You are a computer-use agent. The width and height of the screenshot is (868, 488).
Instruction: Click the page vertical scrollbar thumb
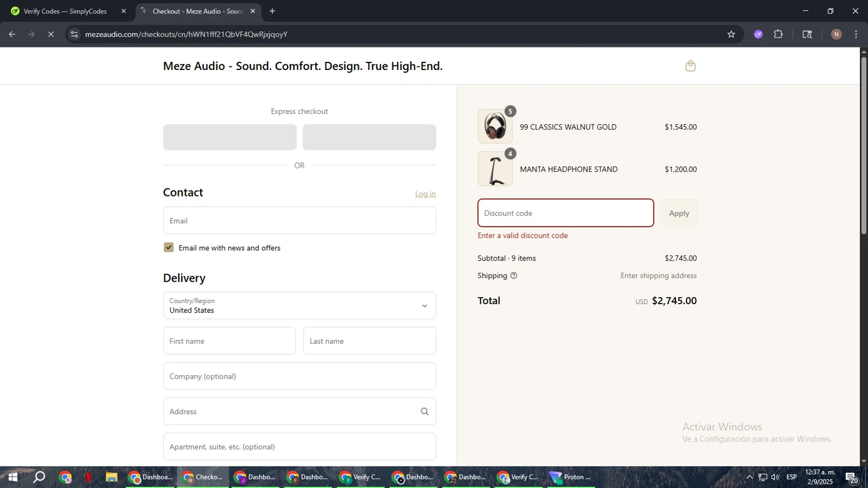point(863,145)
